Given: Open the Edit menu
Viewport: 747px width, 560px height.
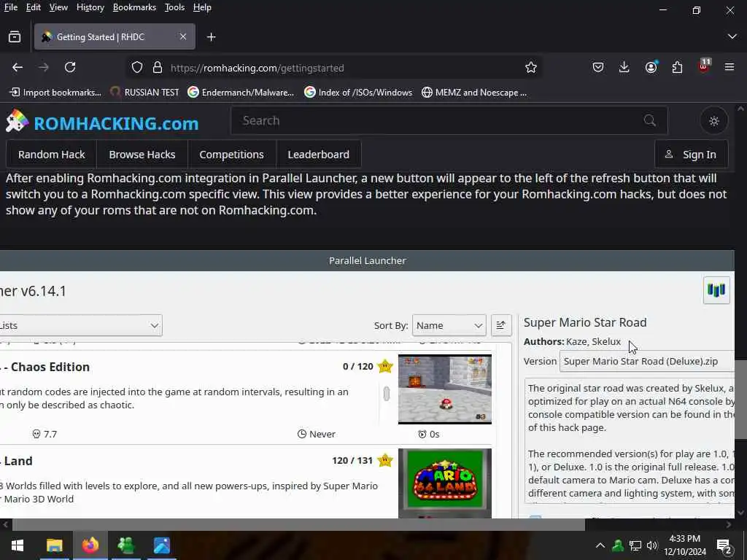Looking at the screenshot, I should (34, 7).
